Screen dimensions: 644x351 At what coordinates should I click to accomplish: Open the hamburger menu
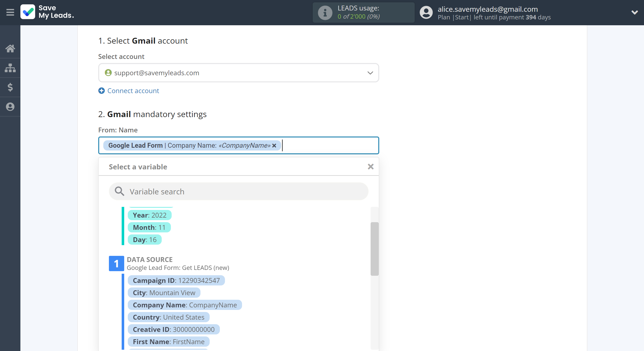click(x=10, y=12)
